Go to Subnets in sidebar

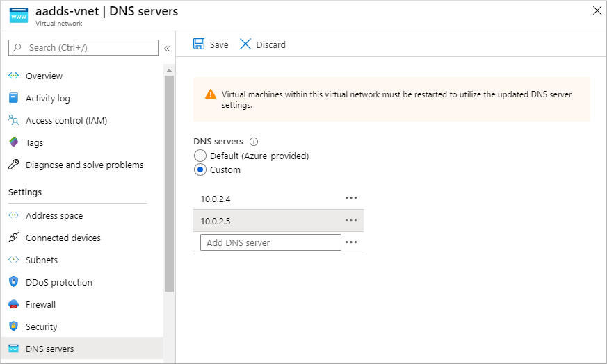42,260
